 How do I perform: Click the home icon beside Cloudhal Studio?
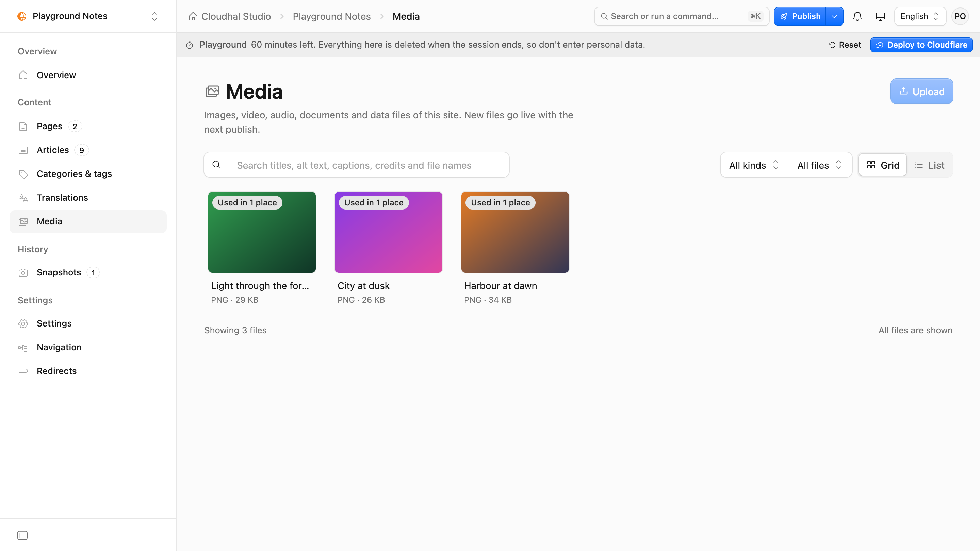point(193,16)
